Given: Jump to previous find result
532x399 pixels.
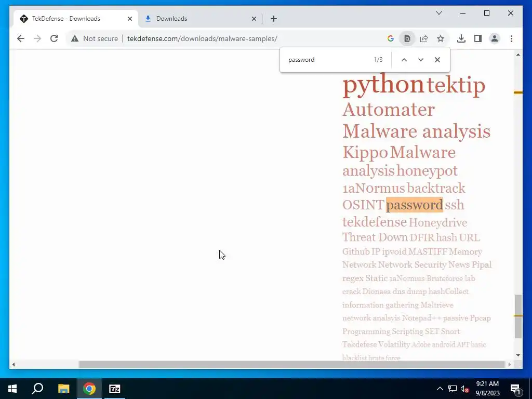Looking at the screenshot, I should click(404, 60).
